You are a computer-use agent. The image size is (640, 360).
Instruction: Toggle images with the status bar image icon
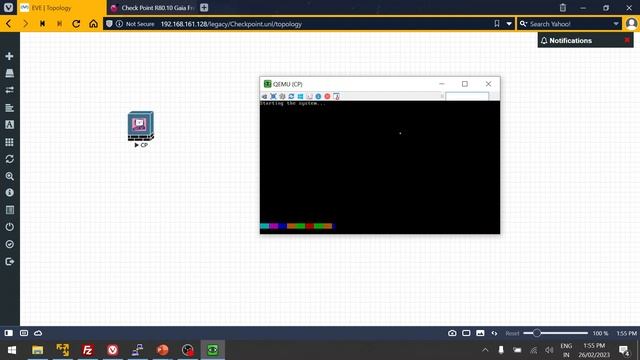point(480,333)
